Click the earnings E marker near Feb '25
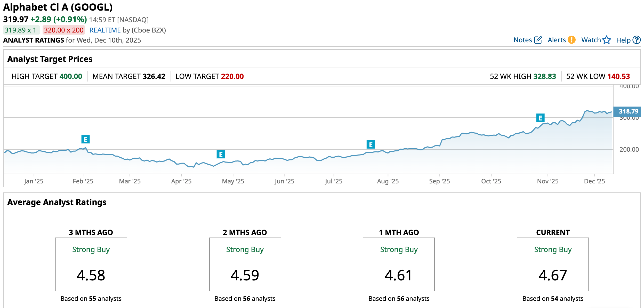 85,140
